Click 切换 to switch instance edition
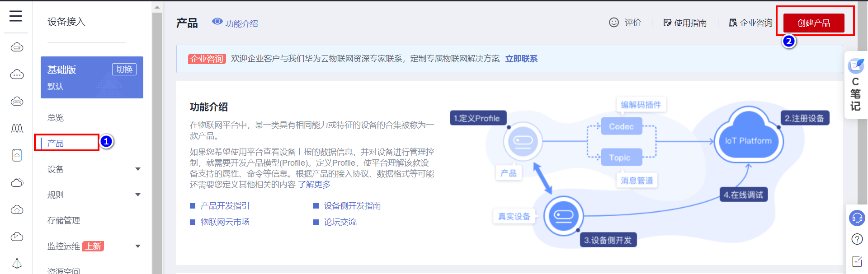Image resolution: width=868 pixels, height=274 pixels. [x=124, y=69]
